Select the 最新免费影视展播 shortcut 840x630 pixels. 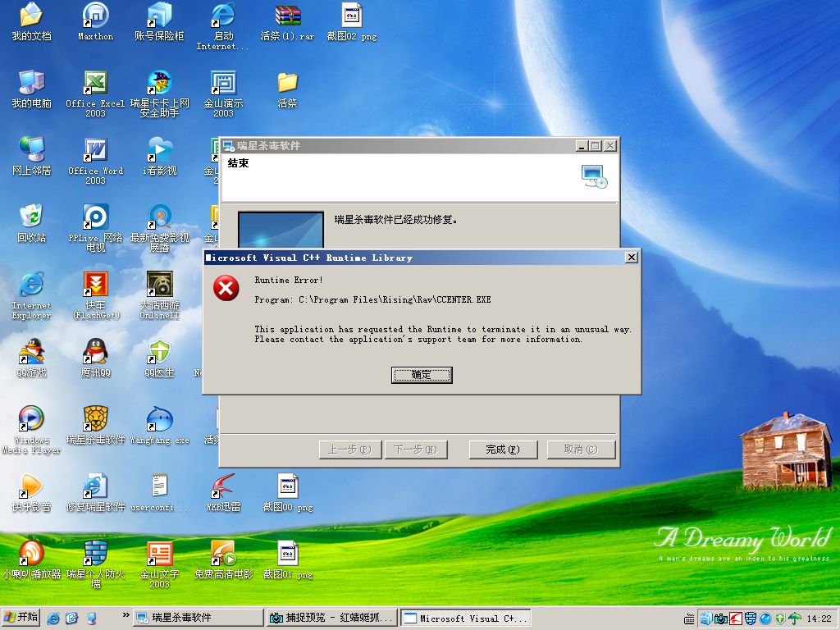click(x=159, y=228)
